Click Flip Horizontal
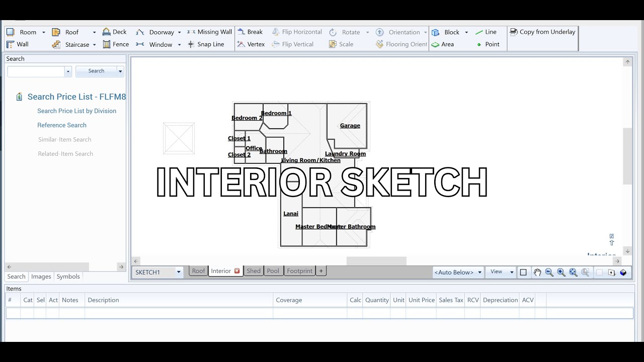Image resolution: width=644 pixels, height=362 pixels. click(x=297, y=32)
